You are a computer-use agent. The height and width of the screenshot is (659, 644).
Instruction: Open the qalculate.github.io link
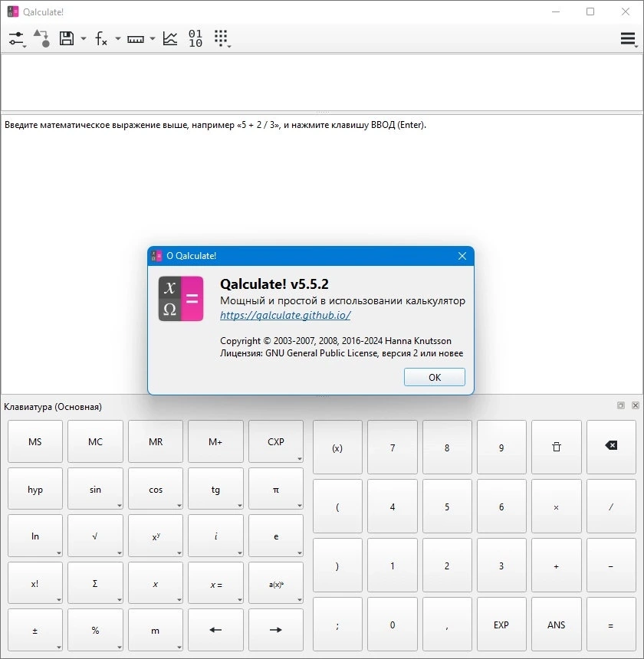(x=285, y=315)
